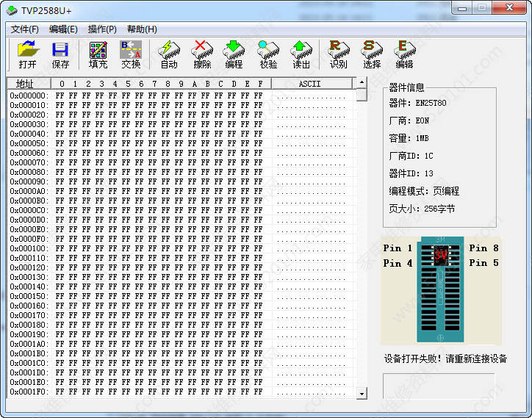Image resolution: width=532 pixels, height=418 pixels.
Task: Click the chip socket diagram image
Action: pos(441,290)
